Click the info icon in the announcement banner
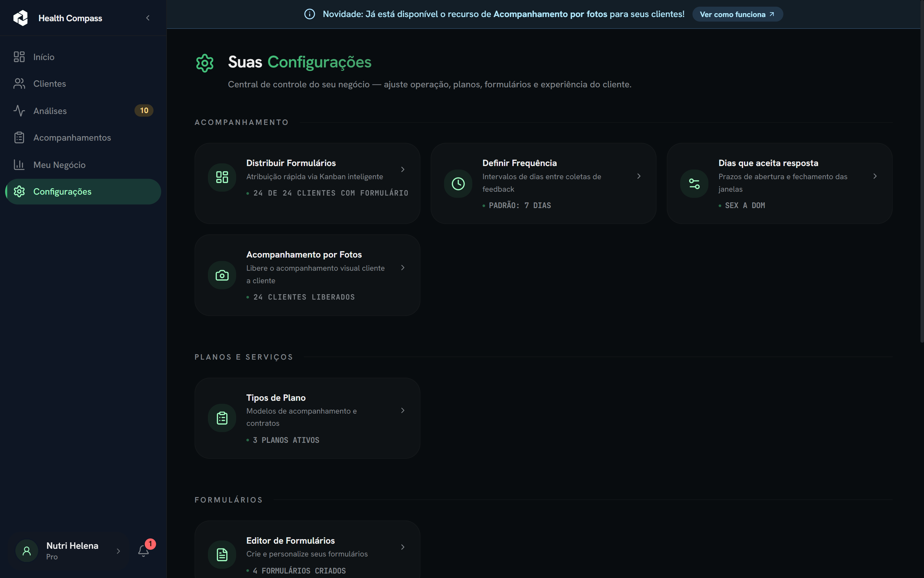 click(310, 14)
